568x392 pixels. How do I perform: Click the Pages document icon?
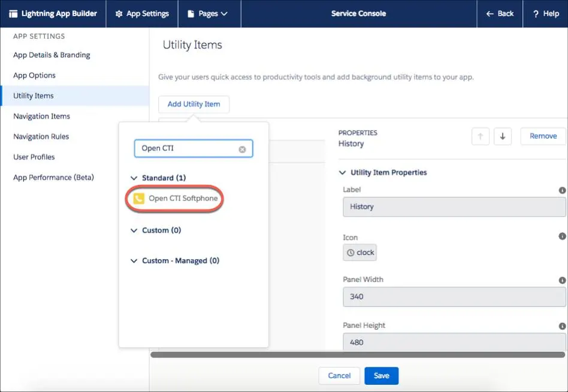click(191, 14)
